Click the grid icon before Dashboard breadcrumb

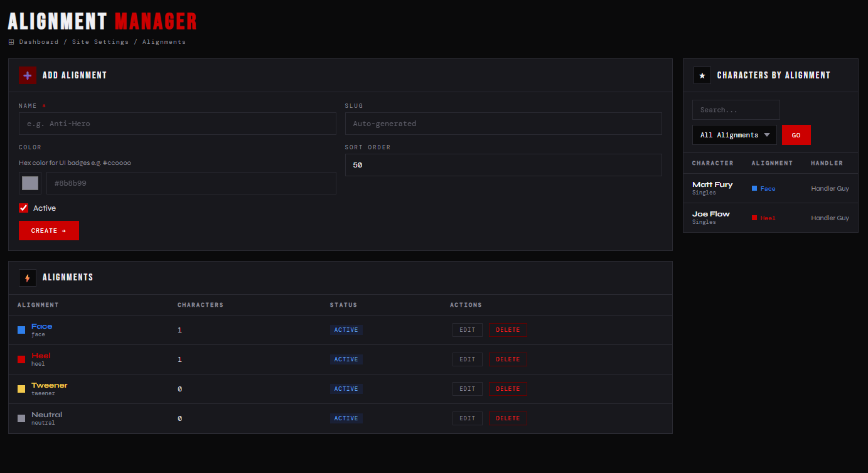coord(11,42)
